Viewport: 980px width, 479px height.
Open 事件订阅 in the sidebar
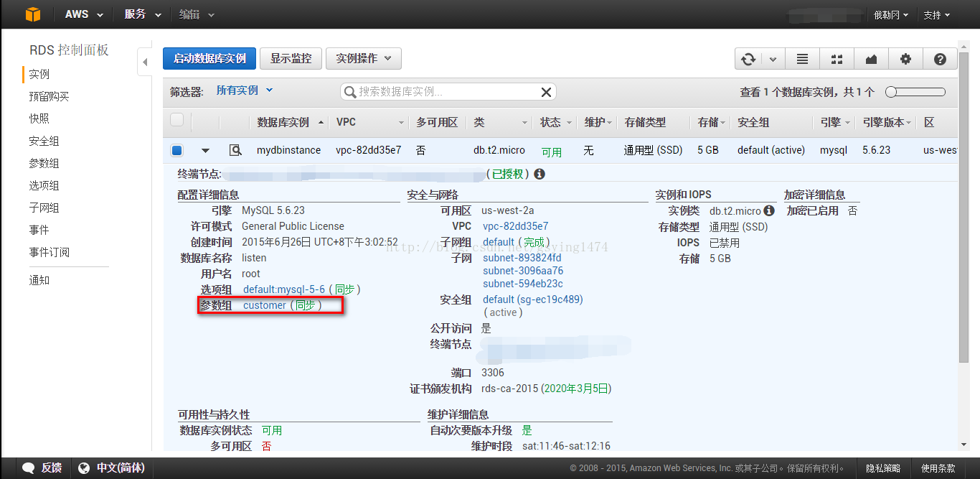pyautogui.click(x=49, y=253)
